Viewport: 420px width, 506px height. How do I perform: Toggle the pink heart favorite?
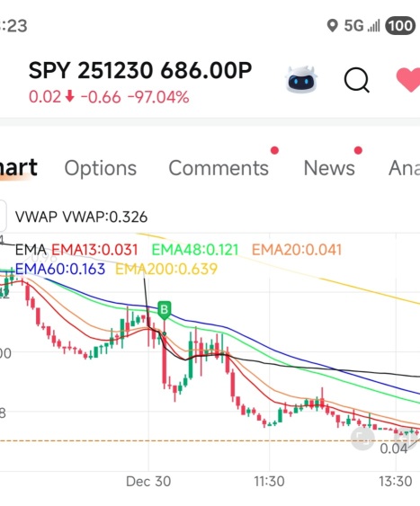click(x=408, y=79)
